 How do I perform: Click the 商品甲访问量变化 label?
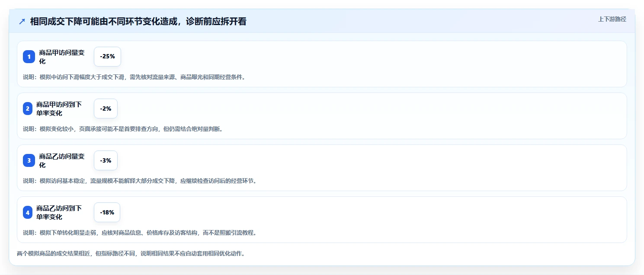coord(61,57)
